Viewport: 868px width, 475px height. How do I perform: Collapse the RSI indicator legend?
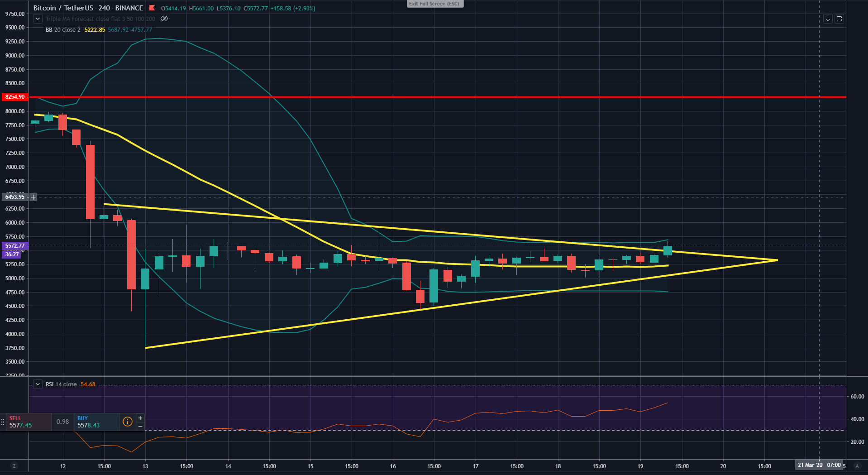pyautogui.click(x=38, y=384)
